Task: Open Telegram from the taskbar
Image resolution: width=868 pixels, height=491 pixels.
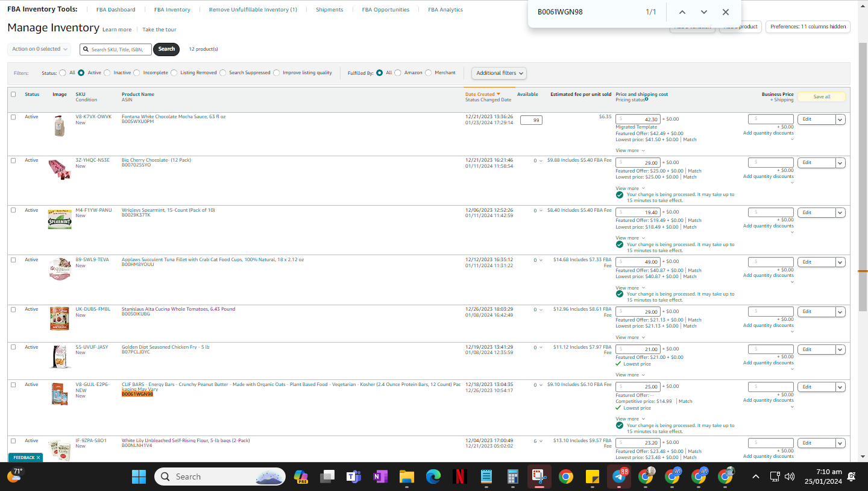Action: (619, 477)
